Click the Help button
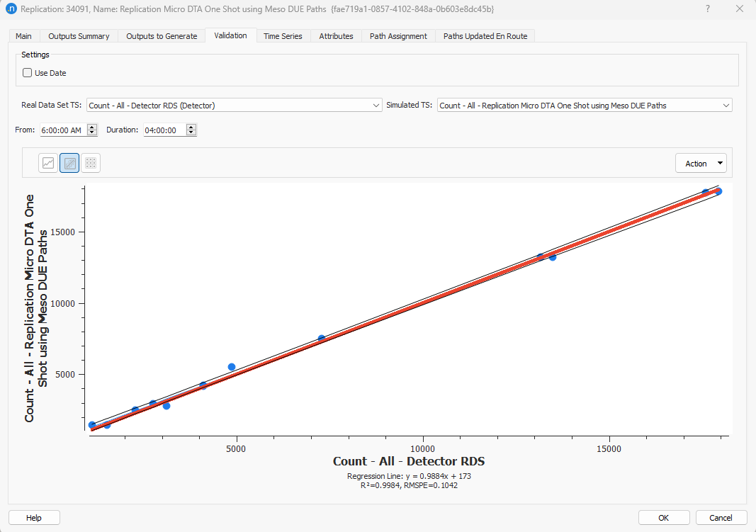 click(34, 517)
